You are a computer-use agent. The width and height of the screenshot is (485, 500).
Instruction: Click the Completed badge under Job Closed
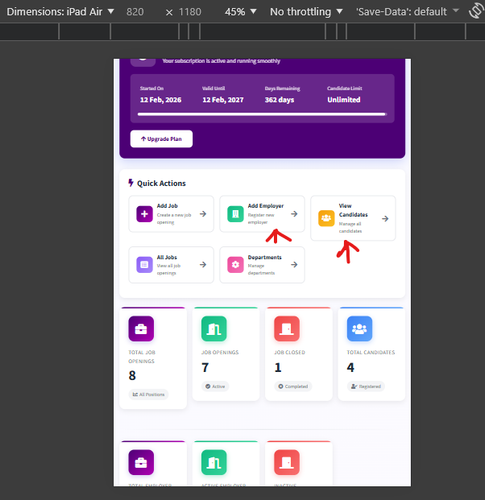tap(293, 386)
